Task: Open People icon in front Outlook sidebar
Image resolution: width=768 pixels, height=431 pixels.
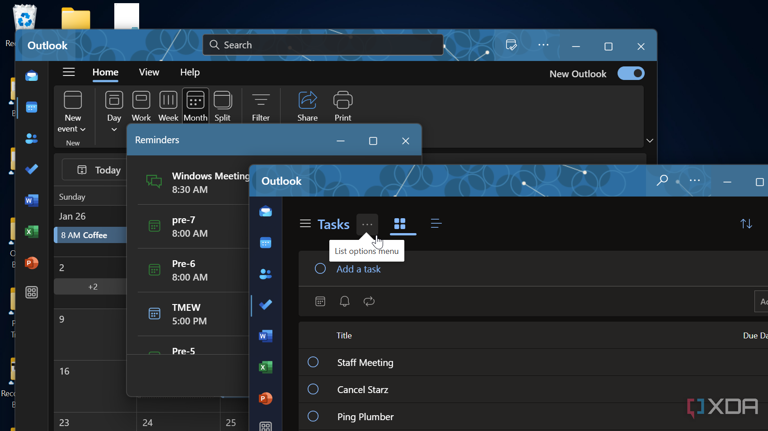Action: click(x=266, y=274)
